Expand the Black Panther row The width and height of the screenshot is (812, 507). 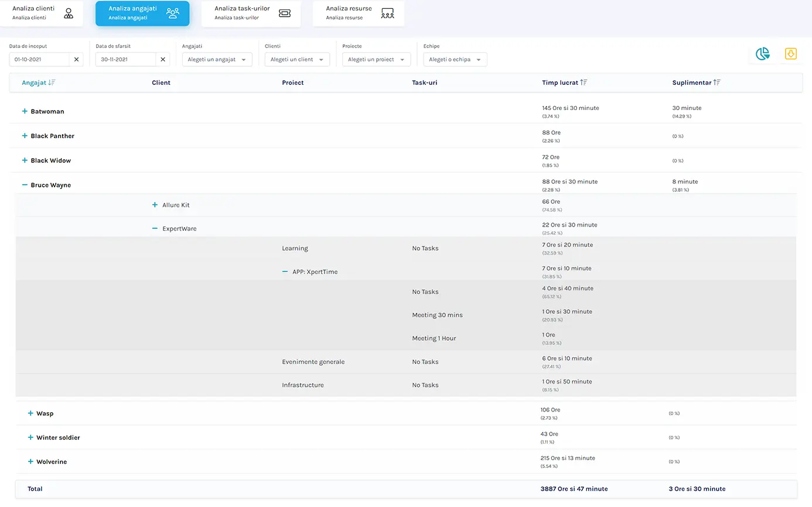coord(25,136)
